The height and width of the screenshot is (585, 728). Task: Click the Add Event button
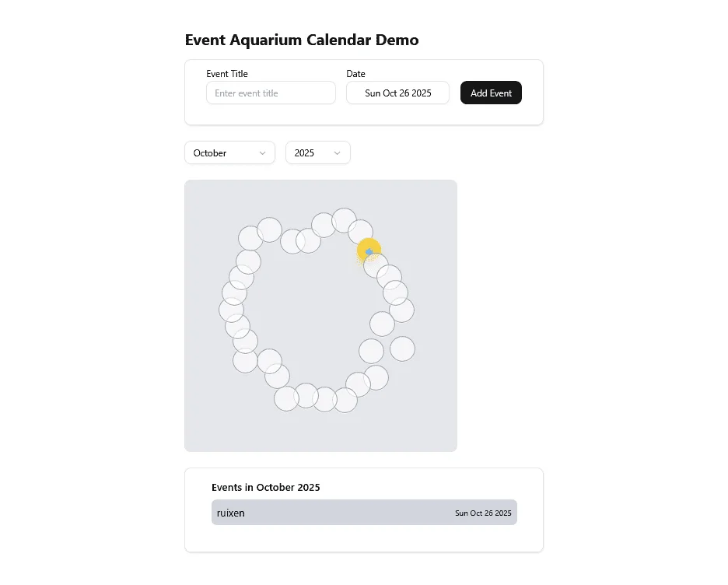pos(491,93)
